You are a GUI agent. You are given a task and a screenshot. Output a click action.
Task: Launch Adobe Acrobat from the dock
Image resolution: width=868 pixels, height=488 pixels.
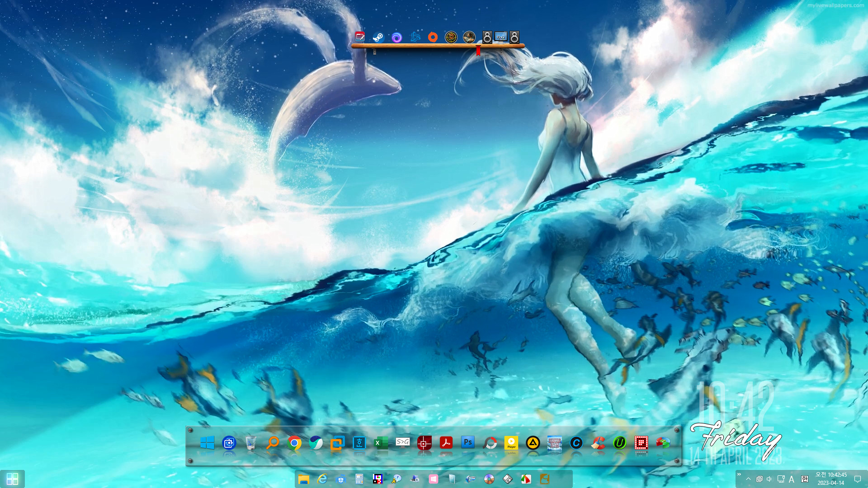pyautogui.click(x=446, y=443)
